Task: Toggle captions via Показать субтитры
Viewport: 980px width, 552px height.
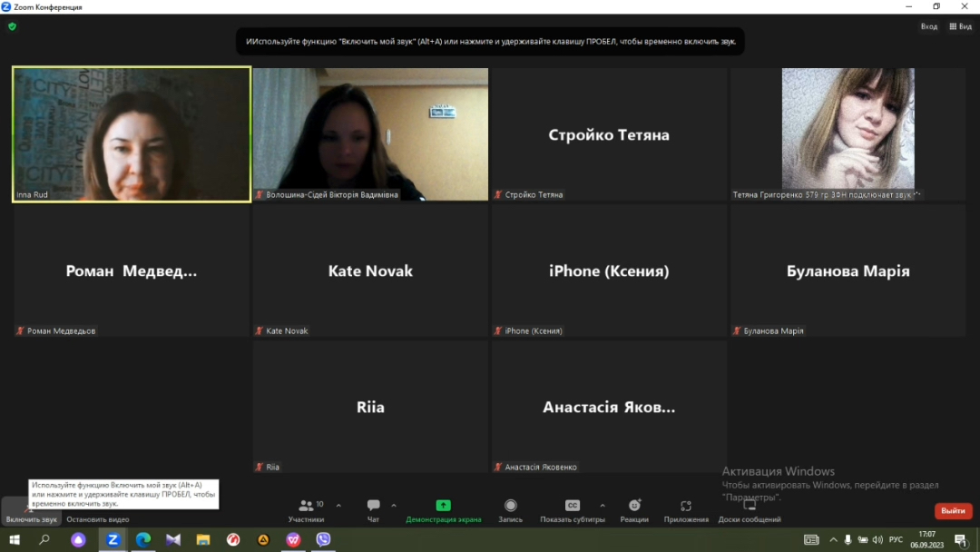Action: (573, 510)
